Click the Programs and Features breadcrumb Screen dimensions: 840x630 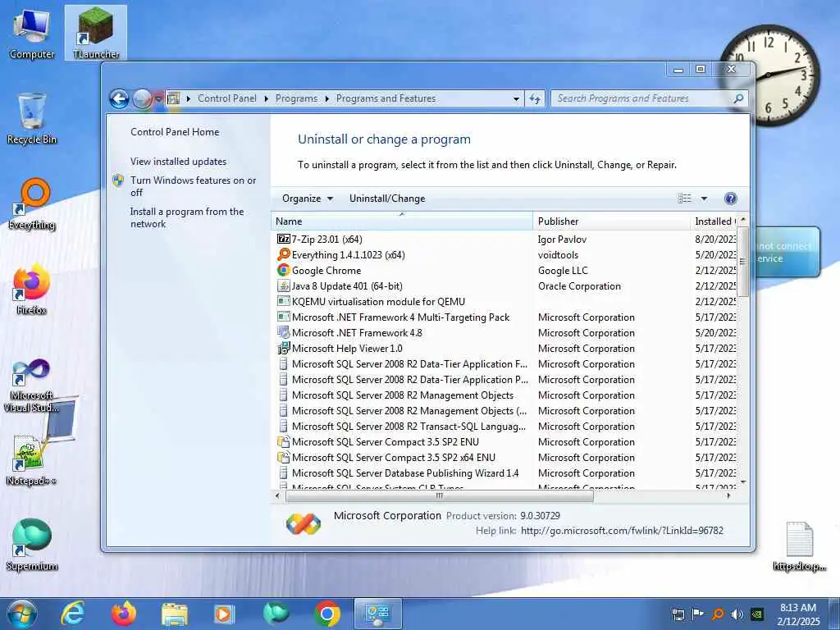pos(386,98)
